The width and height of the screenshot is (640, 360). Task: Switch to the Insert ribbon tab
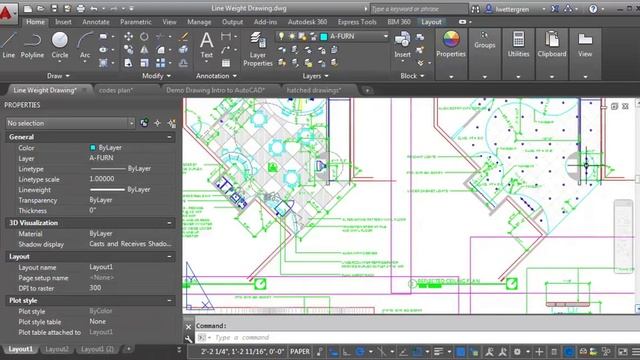[x=63, y=22]
